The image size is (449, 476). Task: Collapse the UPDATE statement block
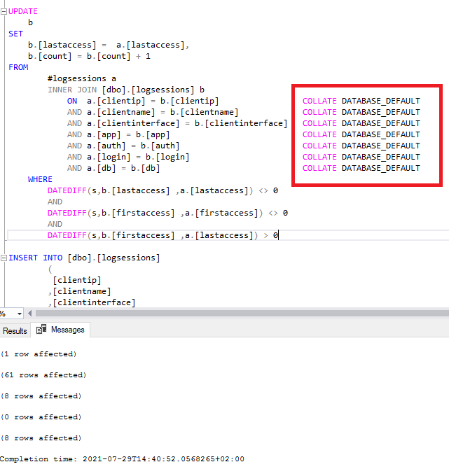point(4,12)
